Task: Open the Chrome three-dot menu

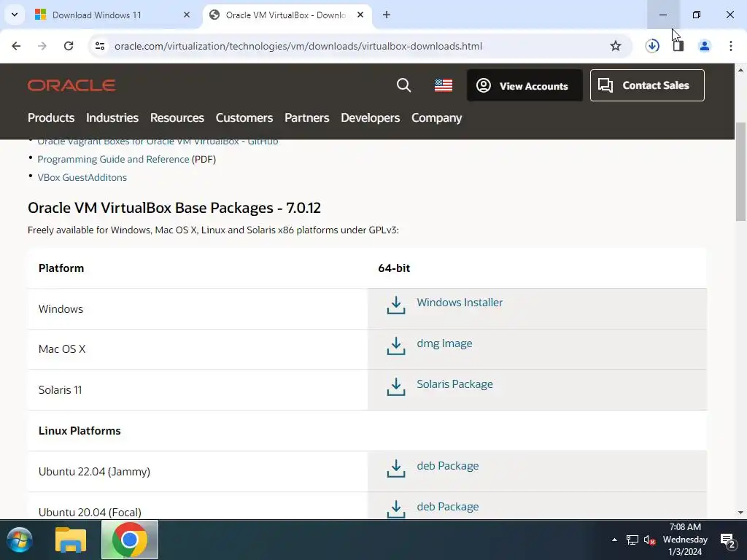Action: pos(731,46)
